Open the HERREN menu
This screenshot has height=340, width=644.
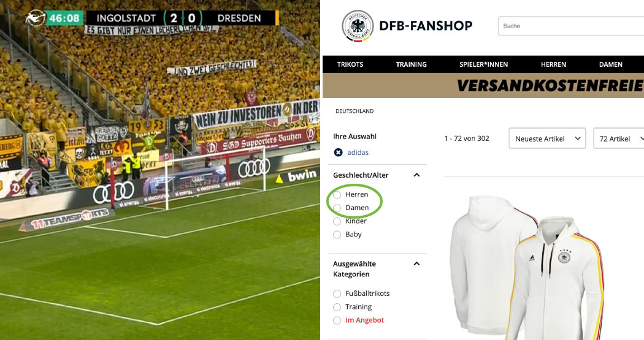(x=553, y=64)
